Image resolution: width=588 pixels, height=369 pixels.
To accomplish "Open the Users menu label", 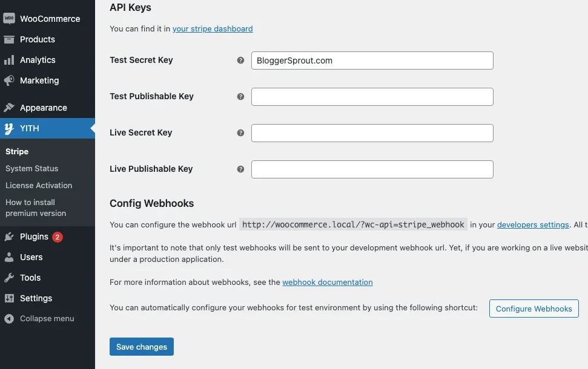I will pos(31,257).
